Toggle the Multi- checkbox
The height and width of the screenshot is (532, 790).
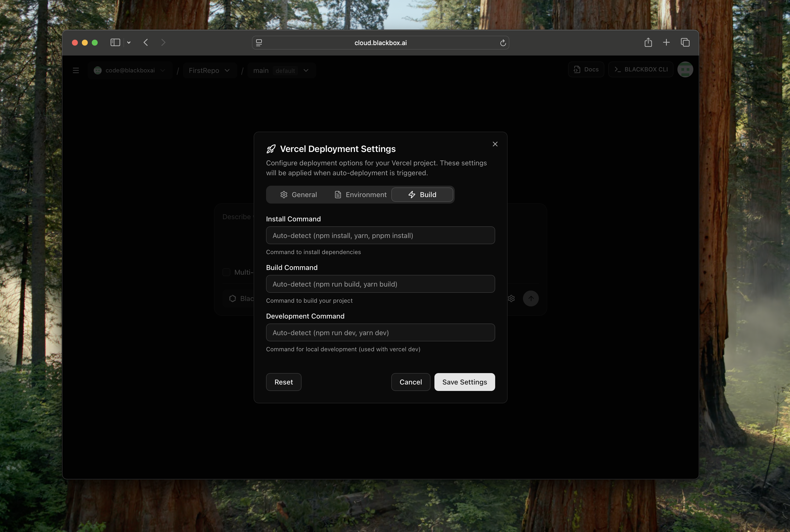click(226, 272)
